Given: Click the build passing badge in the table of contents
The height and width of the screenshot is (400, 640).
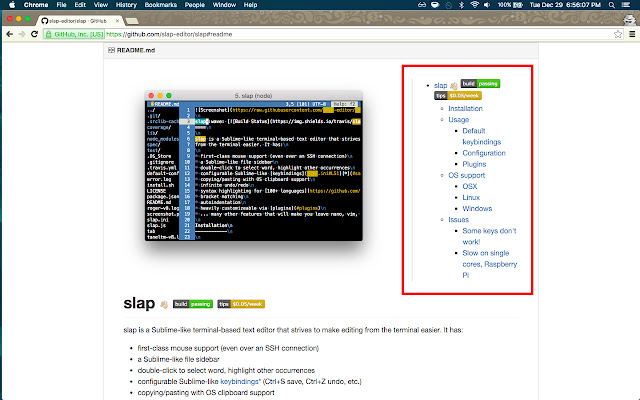Looking at the screenshot, I should pos(480,84).
